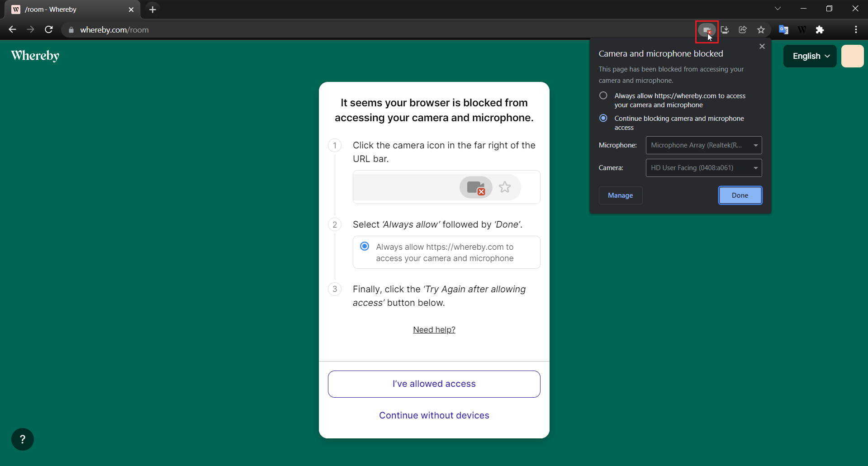Viewport: 868px width, 466px height.
Task: Click I've allowed access button
Action: coord(434,384)
